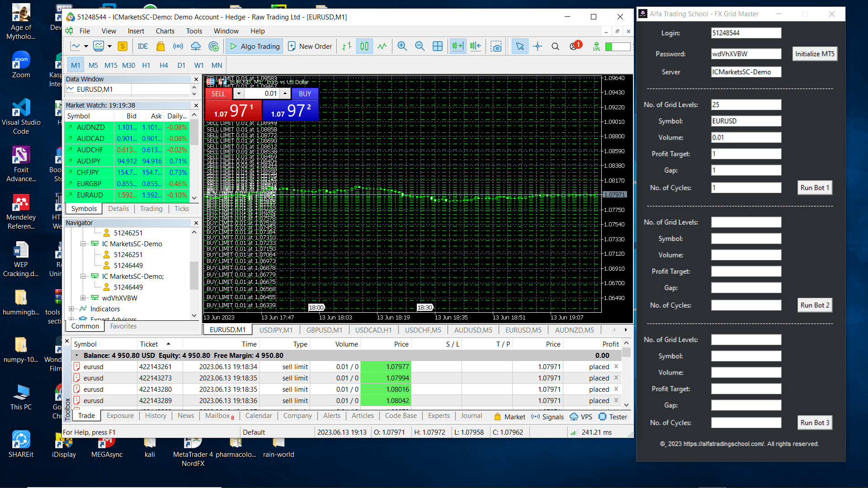
Task: Click the zoom out chart icon
Action: coord(420,46)
